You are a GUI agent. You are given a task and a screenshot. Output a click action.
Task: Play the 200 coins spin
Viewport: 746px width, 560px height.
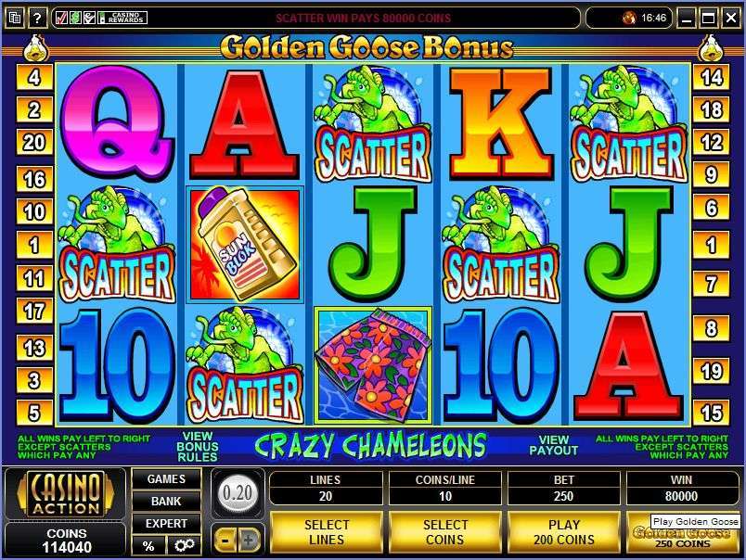point(564,532)
